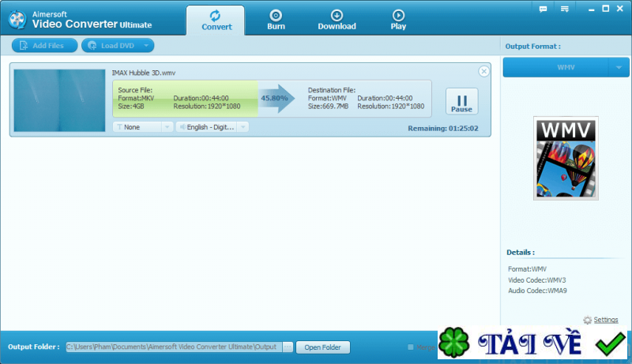Screen dimensions: 632x364
Task: Click the WMV format preview image
Action: tap(566, 158)
